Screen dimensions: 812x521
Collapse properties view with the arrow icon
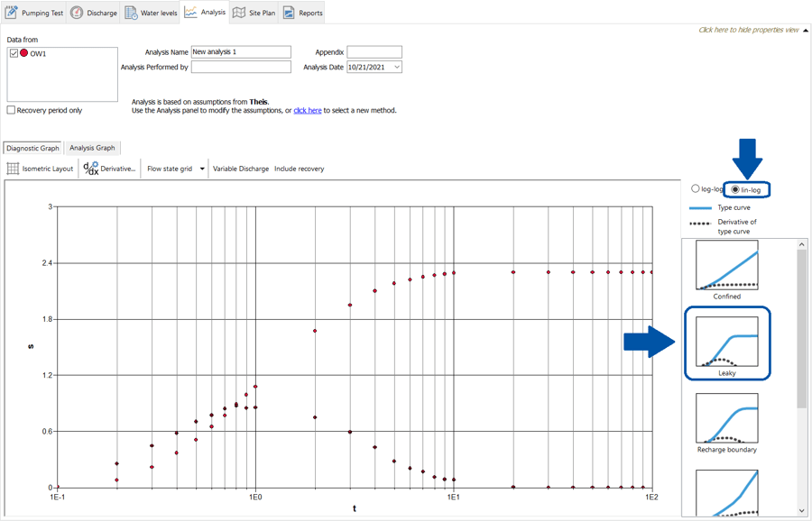point(805,31)
